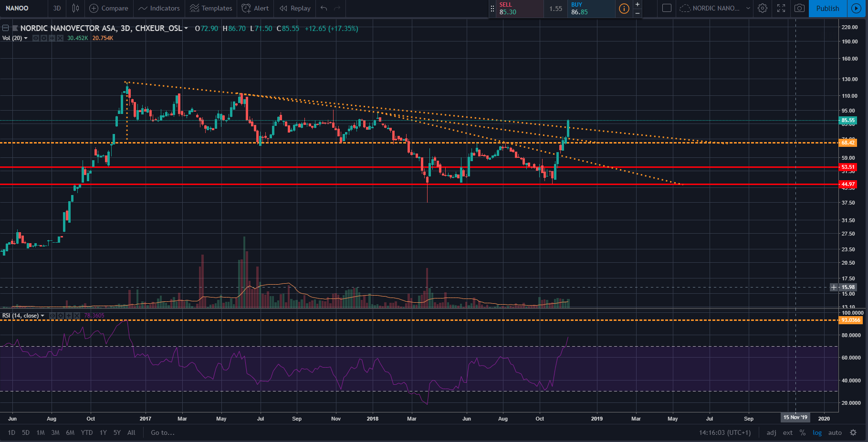Select the 1M time range
Screen dimensions: 868x442
click(x=41, y=432)
